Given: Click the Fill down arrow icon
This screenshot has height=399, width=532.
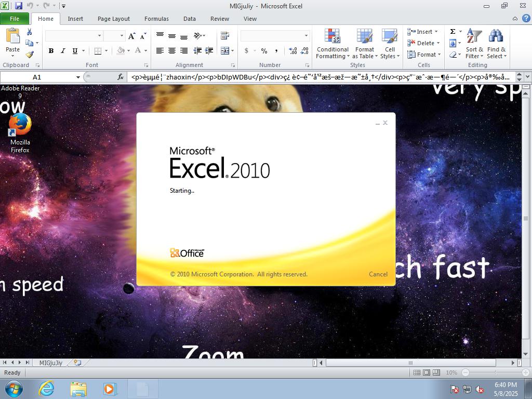Looking at the screenshot, I should click(453, 43).
